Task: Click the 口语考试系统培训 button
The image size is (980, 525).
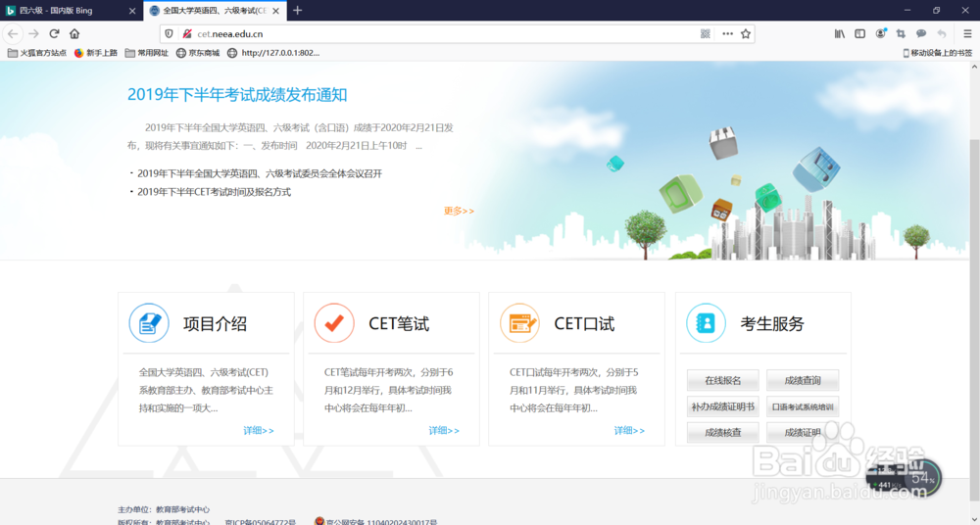Action: [803, 406]
